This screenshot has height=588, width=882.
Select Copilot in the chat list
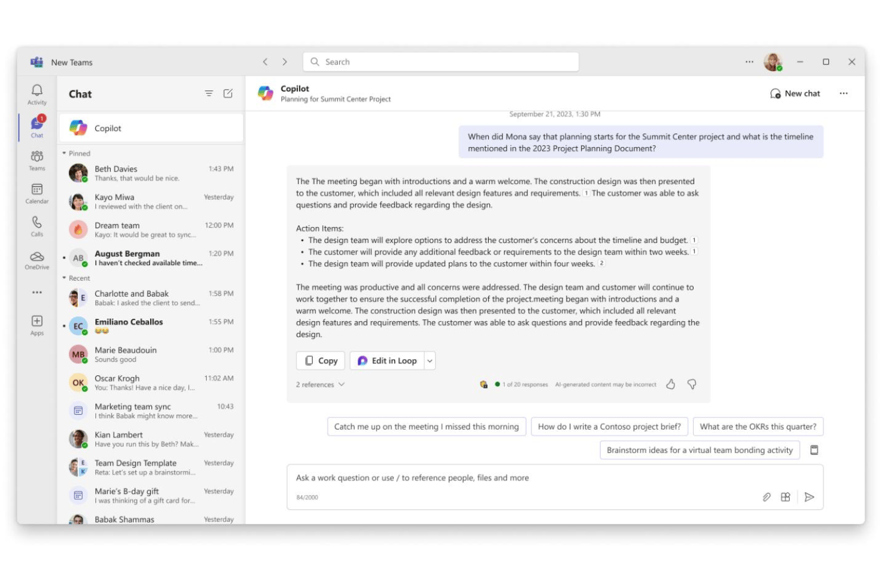pos(151,128)
